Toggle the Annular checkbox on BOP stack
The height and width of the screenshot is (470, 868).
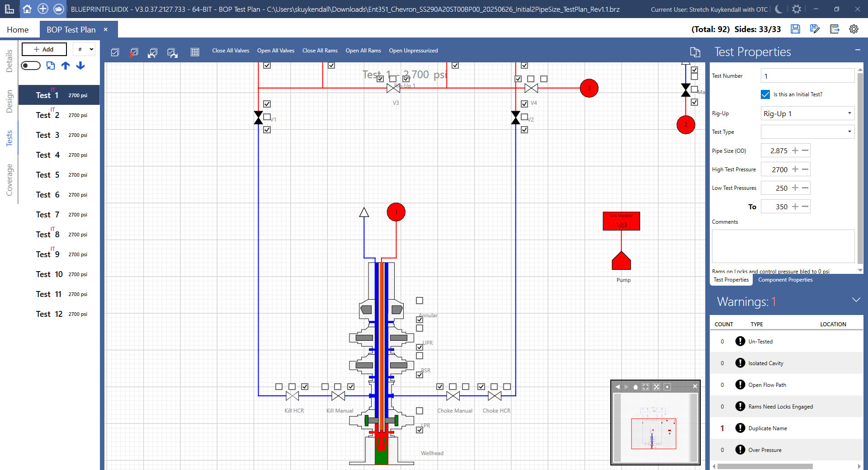pos(420,320)
